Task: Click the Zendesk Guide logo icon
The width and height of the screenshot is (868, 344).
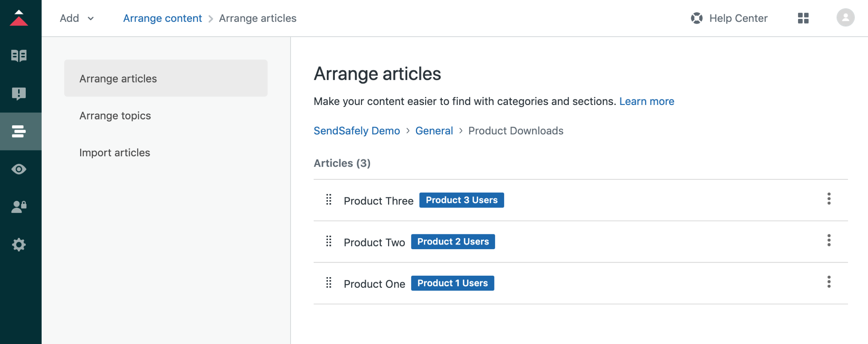Action: [x=19, y=18]
